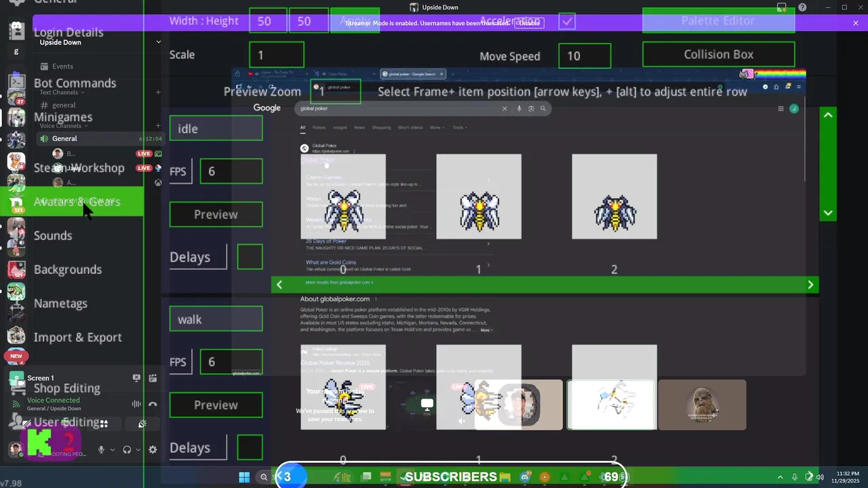Viewport: 868px width, 488px height.
Task: Open Discord User Settings gear icon
Action: (153, 449)
